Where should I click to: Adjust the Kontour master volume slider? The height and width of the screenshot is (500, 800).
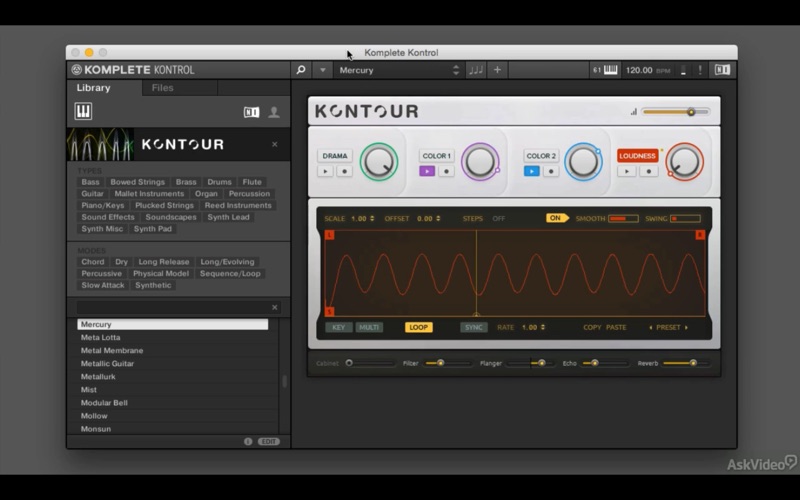coord(676,112)
